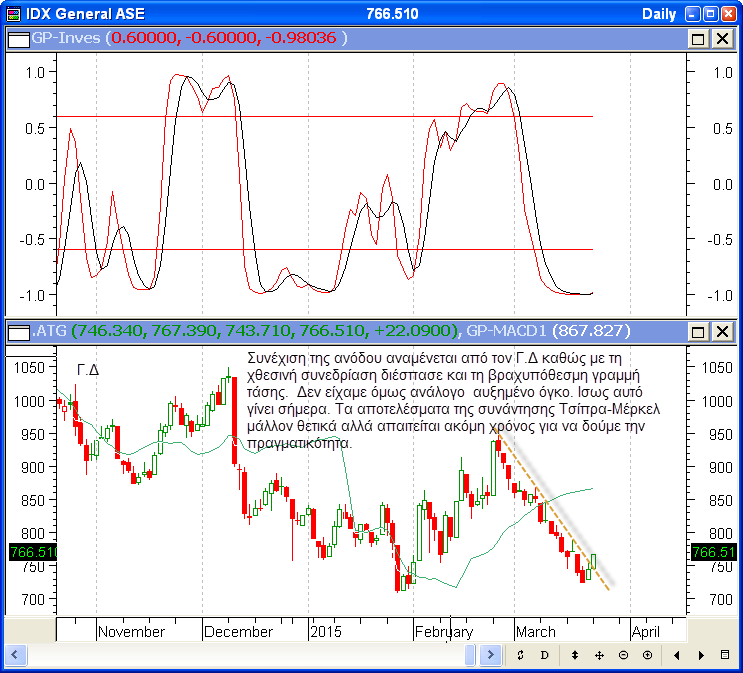Click the upper red 0.6 threshold line
The height and width of the screenshot is (673, 743).
(x=325, y=116)
